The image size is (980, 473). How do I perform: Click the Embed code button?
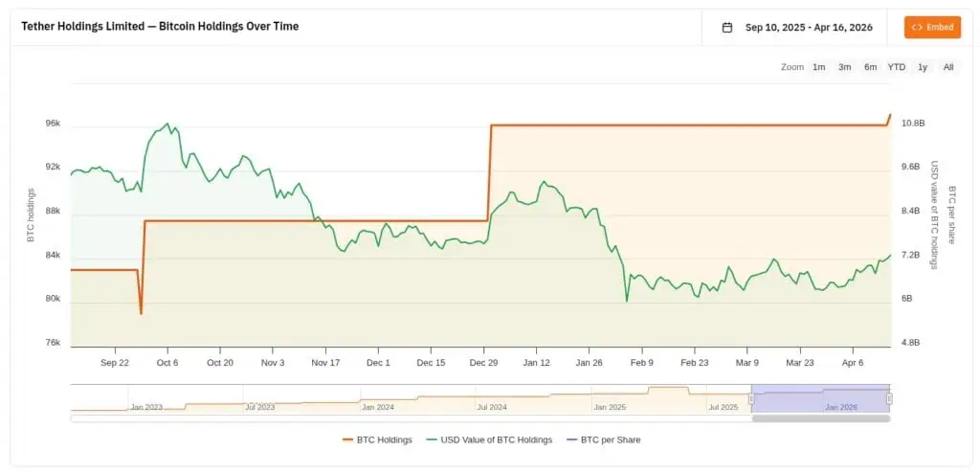point(932,27)
